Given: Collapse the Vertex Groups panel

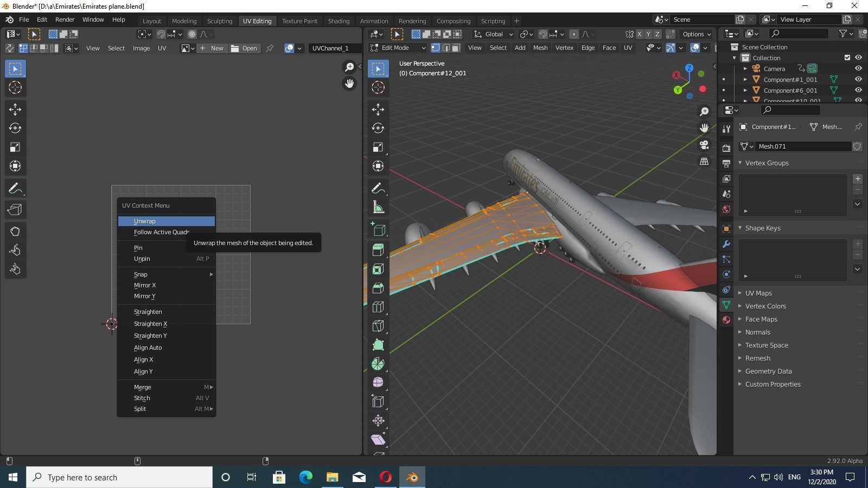Looking at the screenshot, I should (767, 163).
